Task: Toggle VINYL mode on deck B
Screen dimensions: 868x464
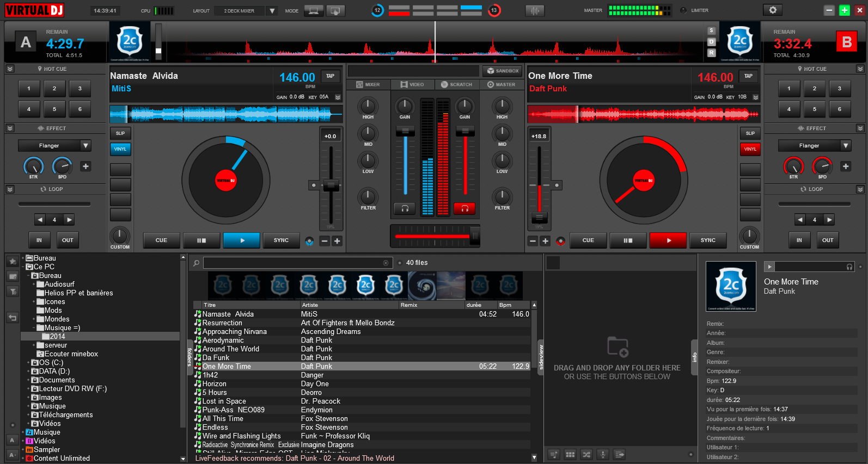Action: tap(750, 149)
